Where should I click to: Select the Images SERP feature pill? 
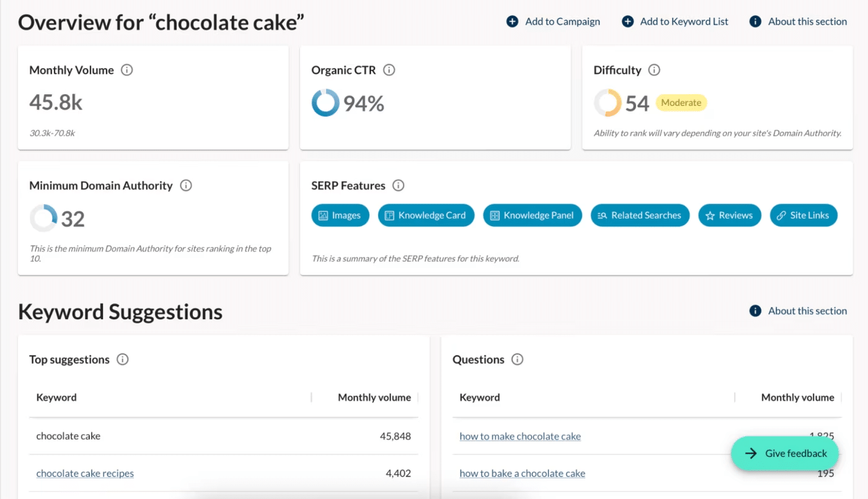tap(340, 216)
